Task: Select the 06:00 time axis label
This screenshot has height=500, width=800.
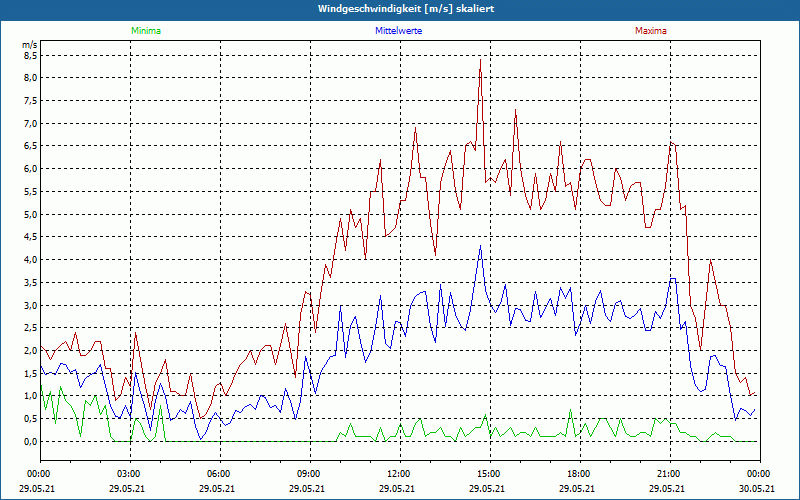Action: pos(219,473)
